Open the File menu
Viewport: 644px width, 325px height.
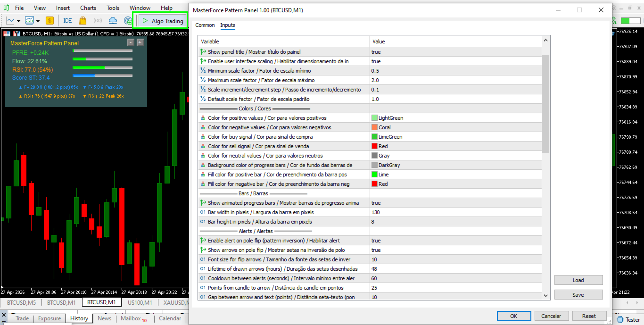pyautogui.click(x=19, y=8)
